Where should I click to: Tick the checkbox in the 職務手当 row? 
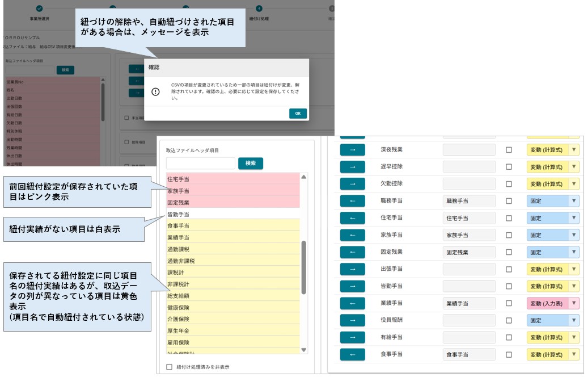509,201
